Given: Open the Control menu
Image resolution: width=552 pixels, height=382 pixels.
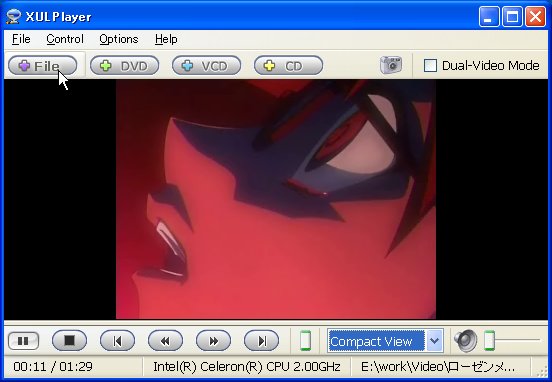Looking at the screenshot, I should coord(65,39).
